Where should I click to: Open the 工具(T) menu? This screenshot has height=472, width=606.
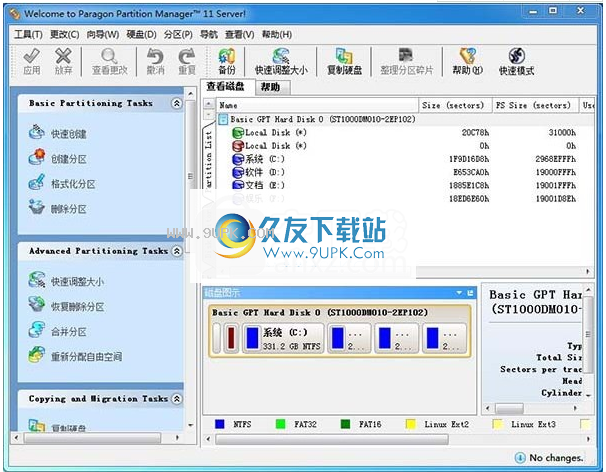28,34
